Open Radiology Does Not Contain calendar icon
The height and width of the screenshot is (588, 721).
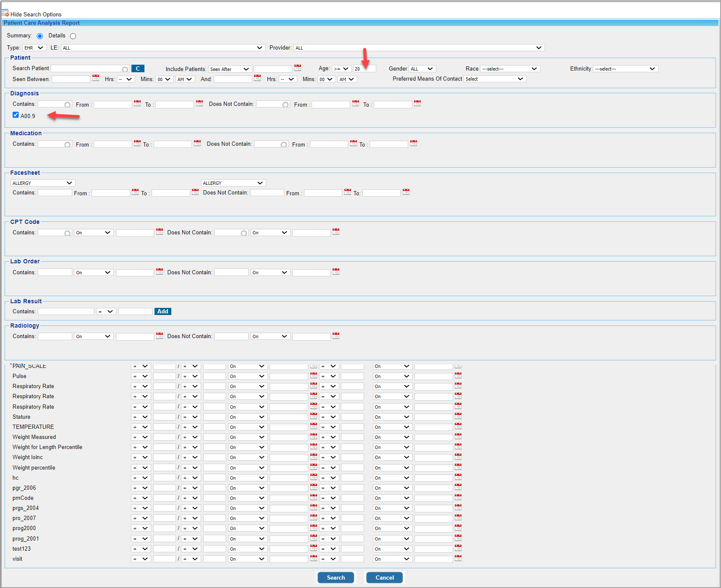coord(336,336)
